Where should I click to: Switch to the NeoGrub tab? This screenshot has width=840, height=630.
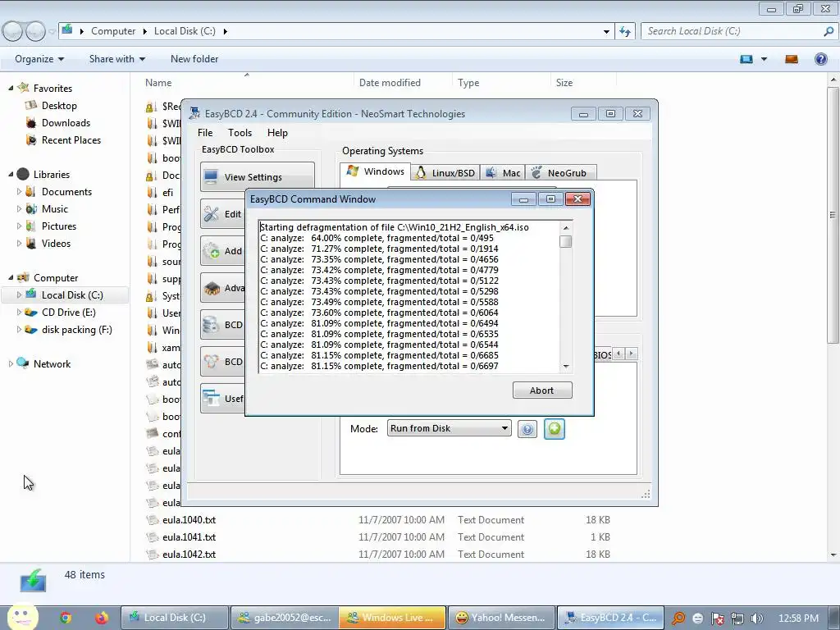tap(560, 172)
